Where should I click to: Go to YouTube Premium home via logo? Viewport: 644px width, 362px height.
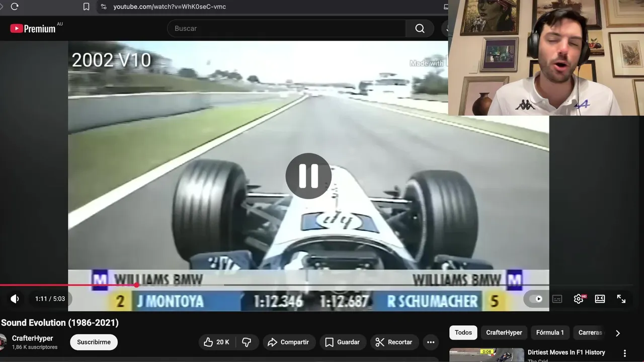pyautogui.click(x=33, y=29)
